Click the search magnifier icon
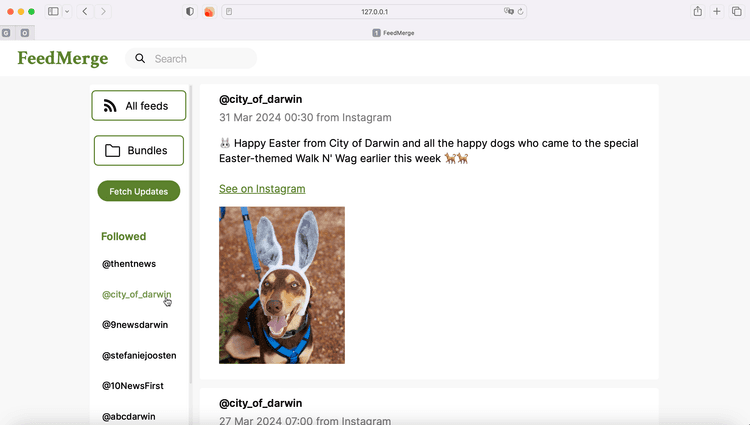This screenshot has height=425, width=750. [x=141, y=59]
